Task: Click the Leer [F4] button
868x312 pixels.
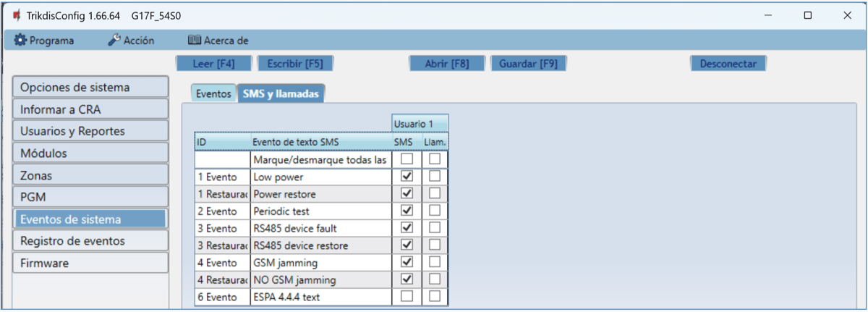Action: pos(214,64)
